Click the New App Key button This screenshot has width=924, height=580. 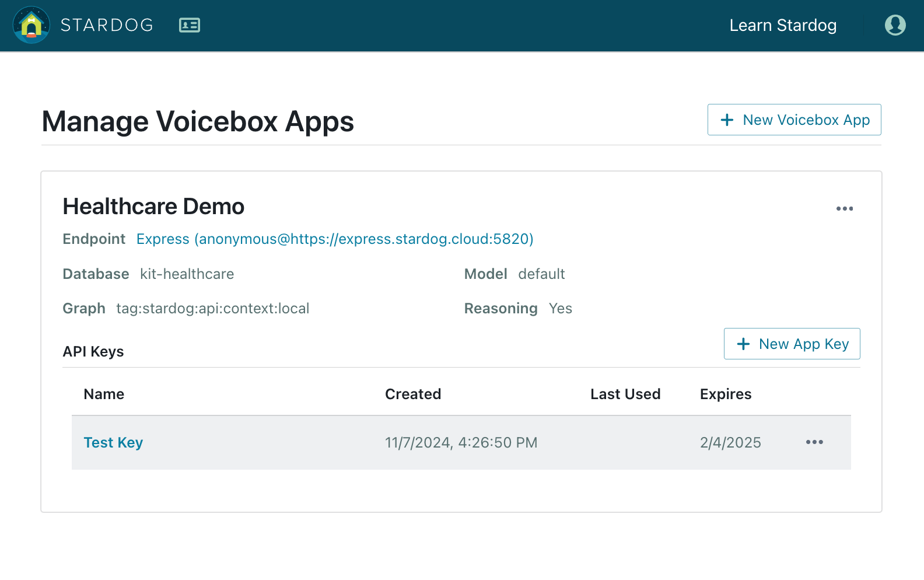[x=792, y=344]
